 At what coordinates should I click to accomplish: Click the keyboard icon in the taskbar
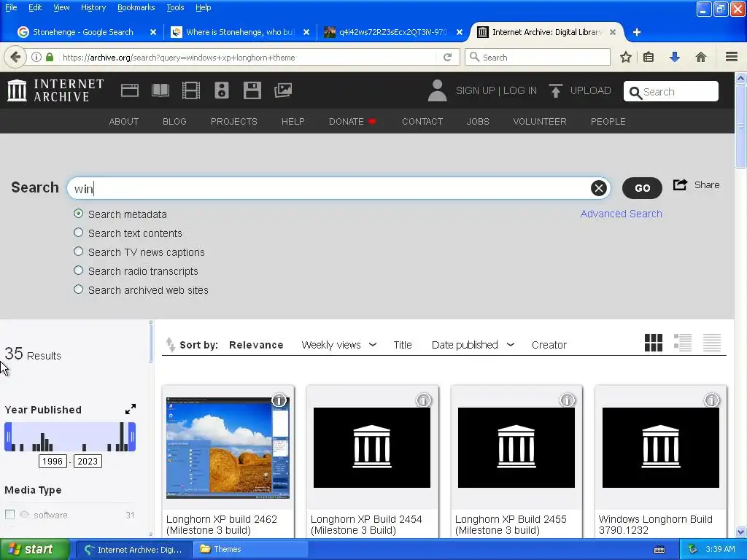click(659, 550)
